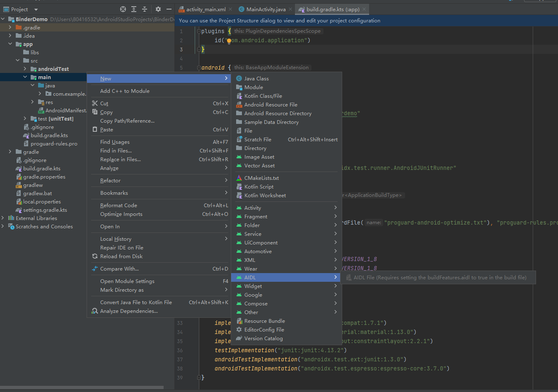Image resolution: width=558 pixels, height=392 pixels.
Task: Open the Fragment submenu
Action: pyautogui.click(x=286, y=216)
